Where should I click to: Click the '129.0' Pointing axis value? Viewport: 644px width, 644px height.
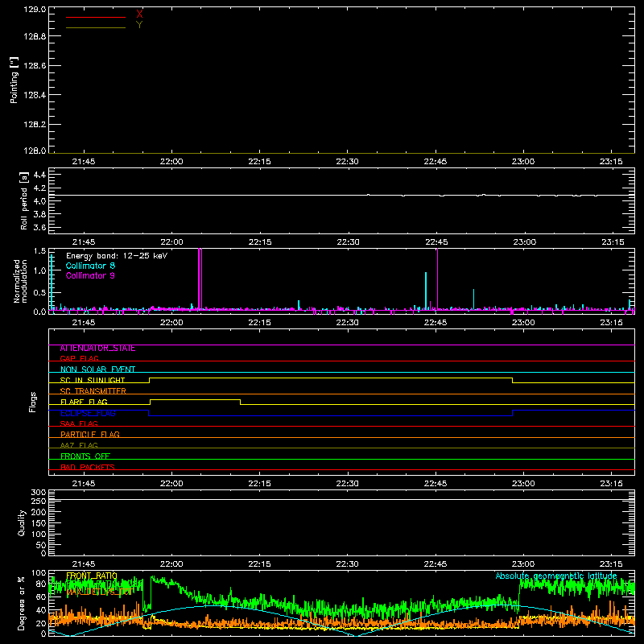pos(35,9)
